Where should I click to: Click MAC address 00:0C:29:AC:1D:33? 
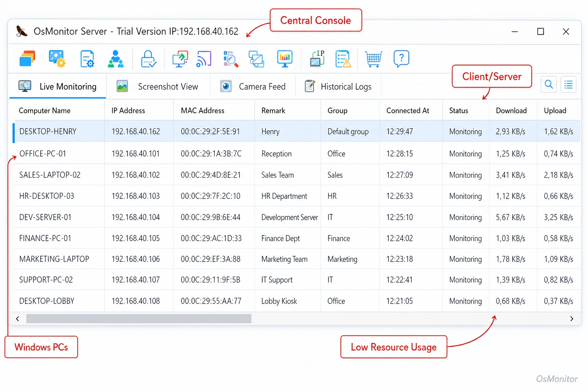point(211,238)
